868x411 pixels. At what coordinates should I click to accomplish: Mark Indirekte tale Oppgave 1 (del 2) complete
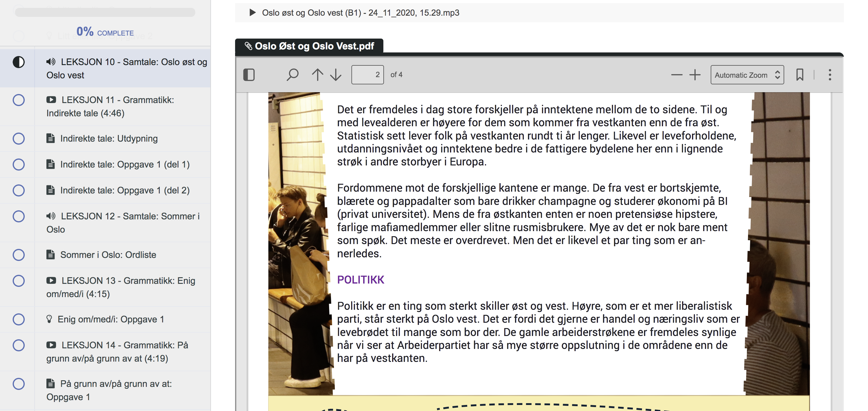[18, 190]
